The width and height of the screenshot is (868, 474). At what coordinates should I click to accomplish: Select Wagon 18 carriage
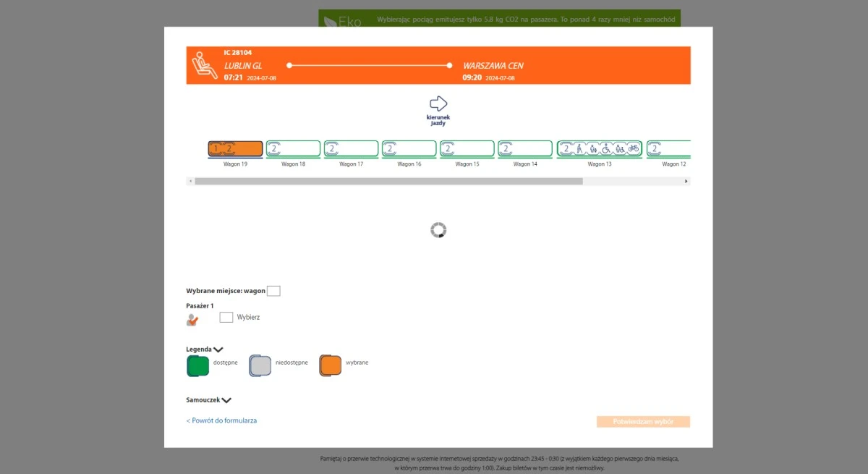click(x=293, y=149)
